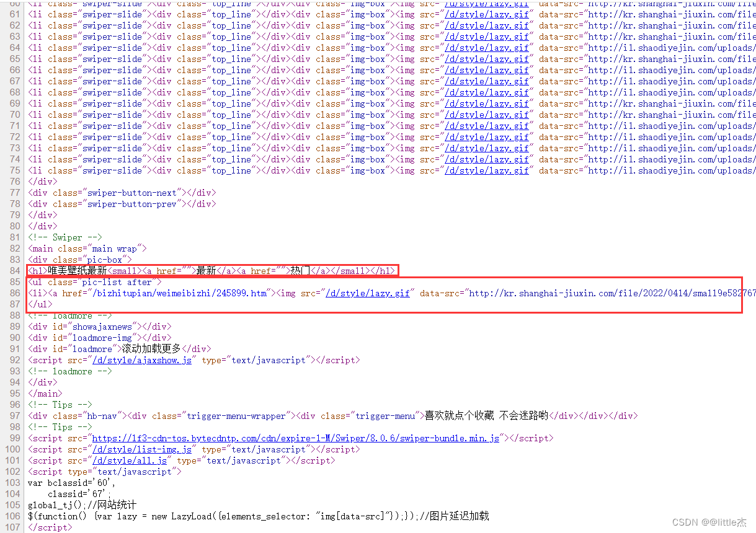Click the script type text/javascript line 102
The height and width of the screenshot is (533, 756).
[104, 472]
